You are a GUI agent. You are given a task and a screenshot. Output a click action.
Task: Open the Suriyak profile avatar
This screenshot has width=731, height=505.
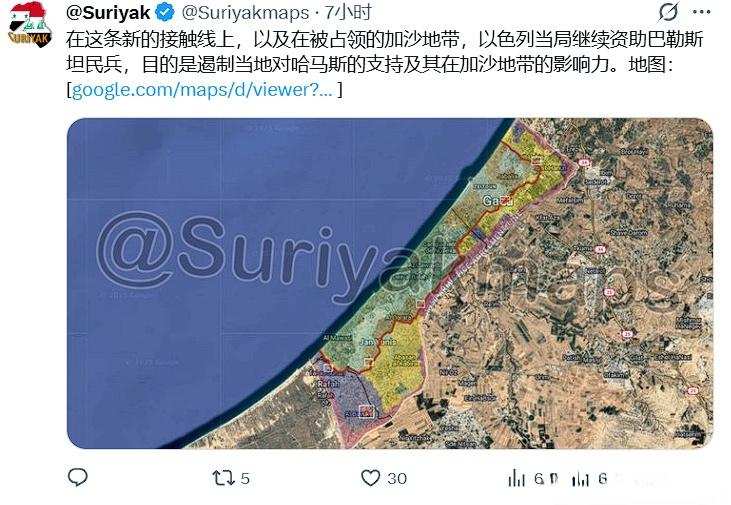[x=30, y=25]
